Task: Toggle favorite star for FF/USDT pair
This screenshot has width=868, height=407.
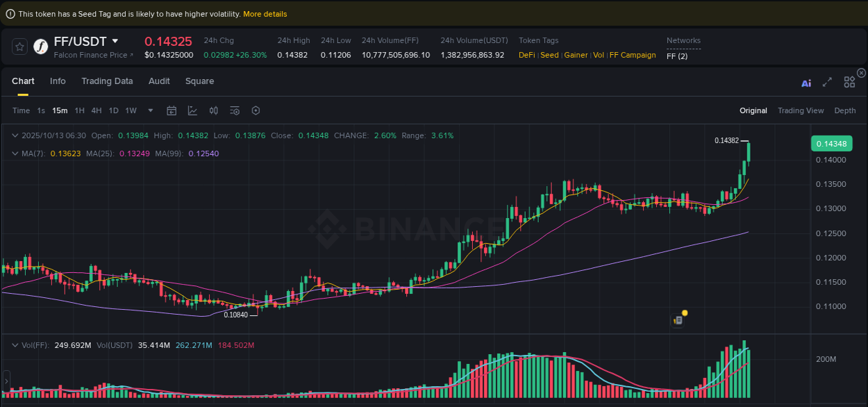Action: 19,47
